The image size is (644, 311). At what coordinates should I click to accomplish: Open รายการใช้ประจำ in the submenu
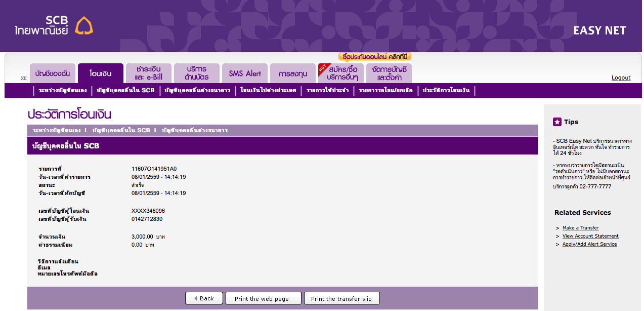coord(327,91)
